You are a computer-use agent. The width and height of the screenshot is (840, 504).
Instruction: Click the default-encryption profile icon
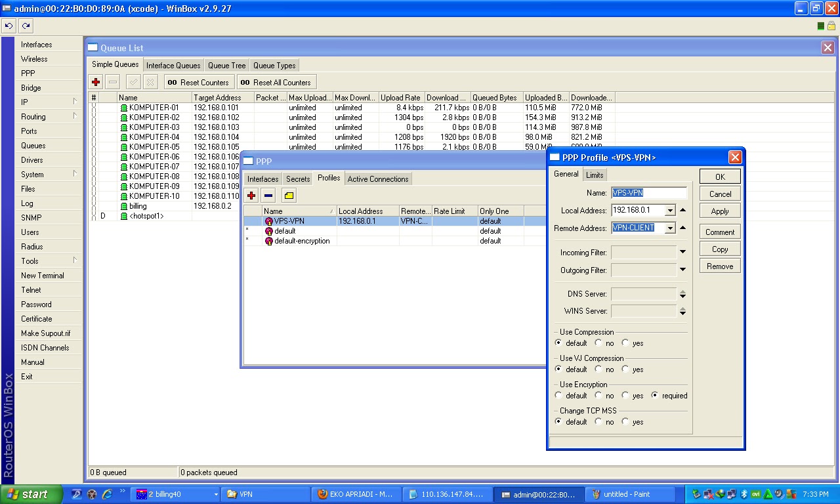click(x=269, y=241)
